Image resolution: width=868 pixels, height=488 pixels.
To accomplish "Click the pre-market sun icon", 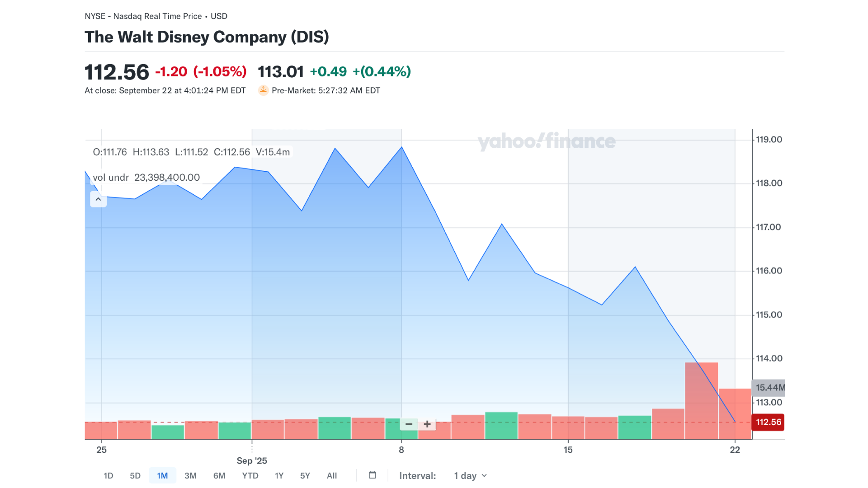I will coord(263,90).
